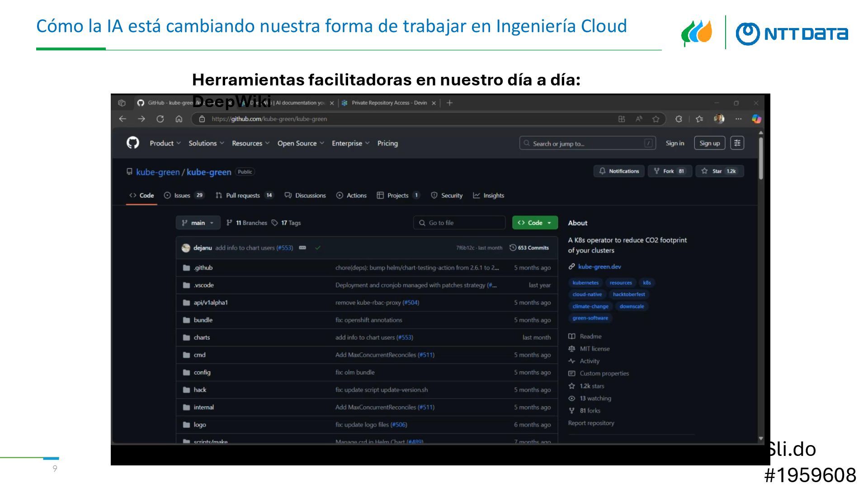This screenshot has width=868, height=488.
Task: Expand the Resources menu
Action: [250, 143]
